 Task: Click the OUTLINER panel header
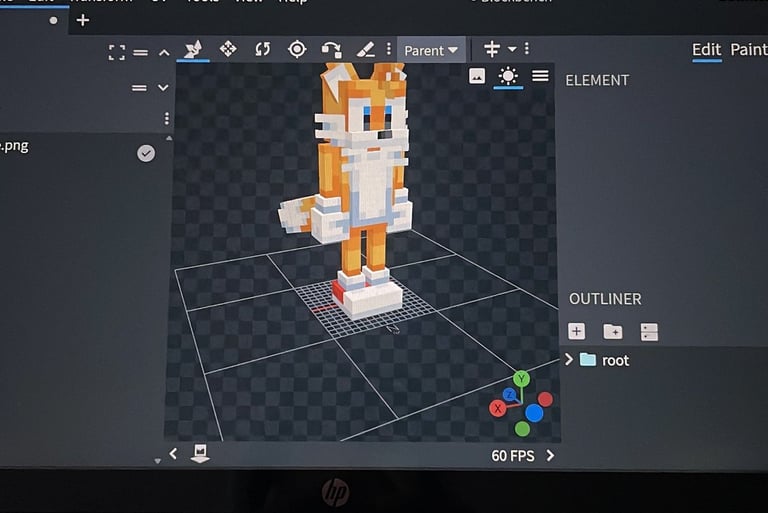[605, 299]
